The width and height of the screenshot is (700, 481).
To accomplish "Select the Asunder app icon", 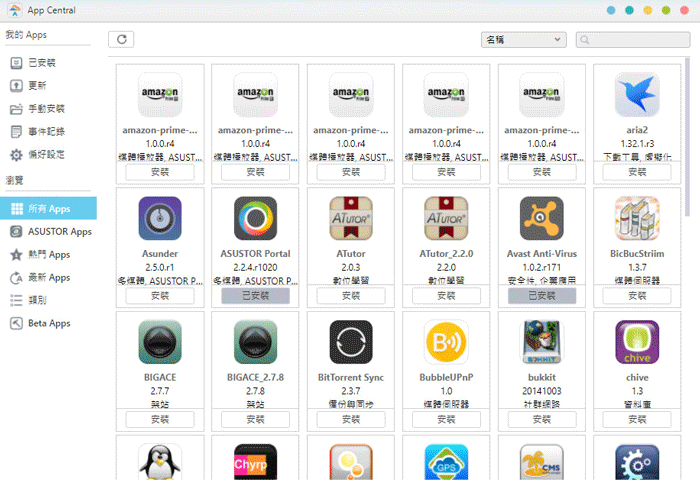I will tap(160, 218).
